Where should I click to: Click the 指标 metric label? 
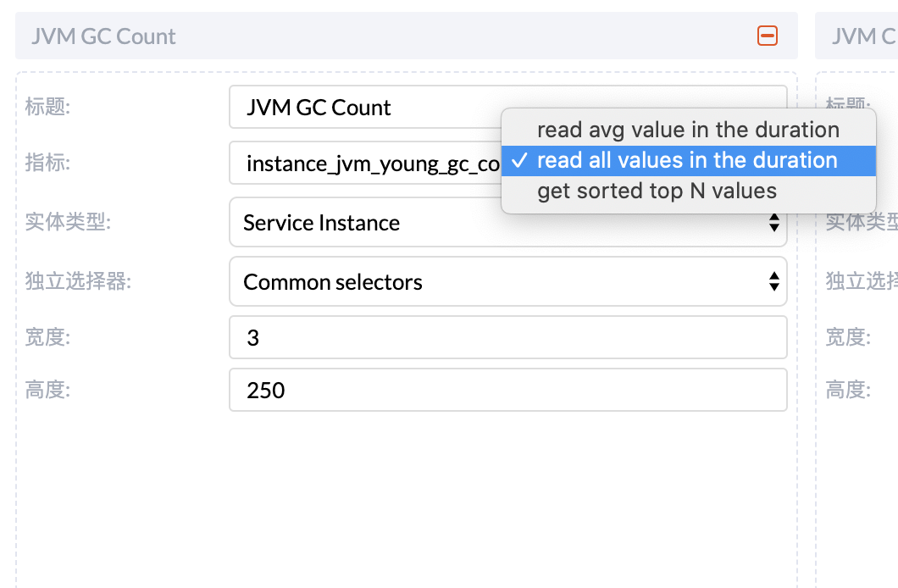47,163
